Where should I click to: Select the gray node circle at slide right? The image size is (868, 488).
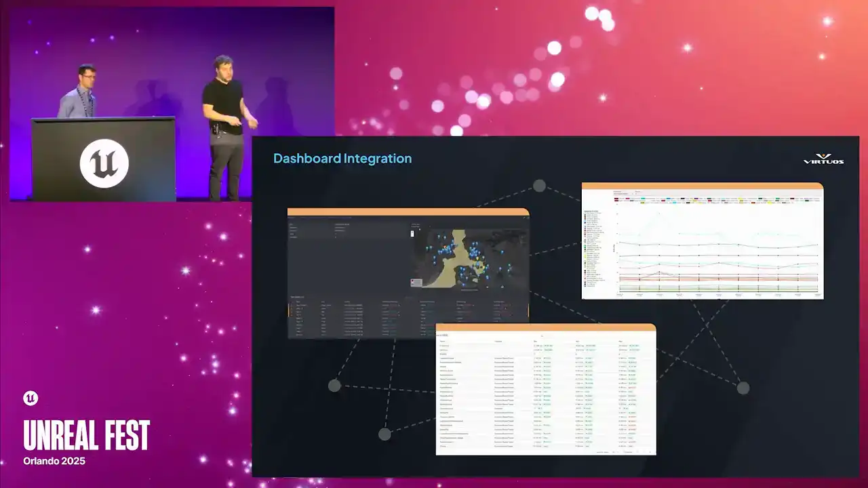pos(743,388)
